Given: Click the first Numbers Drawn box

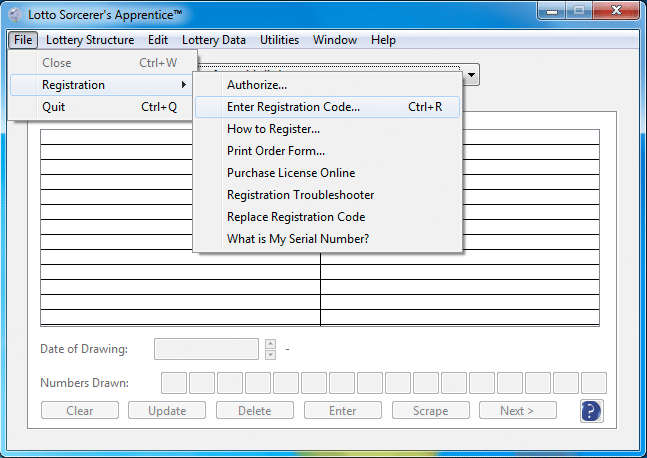Looking at the screenshot, I should coord(174,383).
